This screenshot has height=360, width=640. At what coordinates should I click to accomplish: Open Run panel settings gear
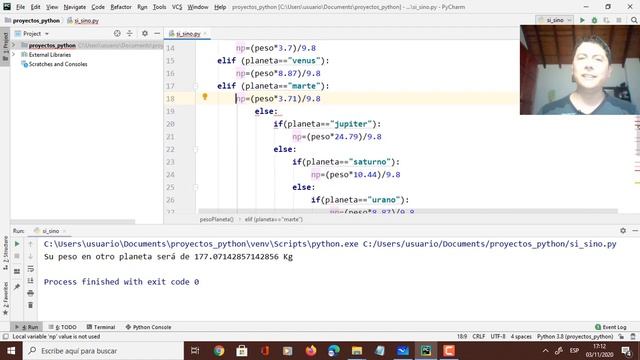[x=623, y=231]
